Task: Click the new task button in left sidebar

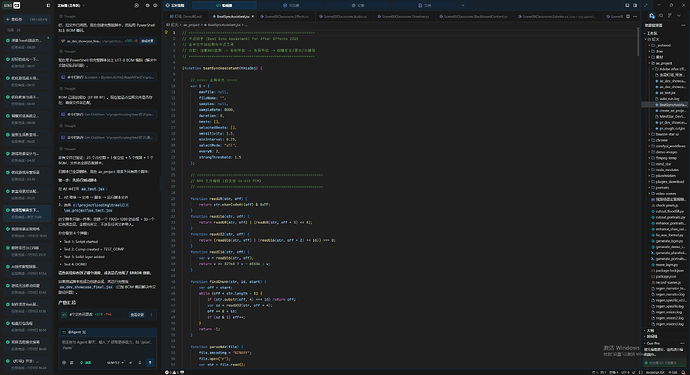Action: tap(26, 19)
